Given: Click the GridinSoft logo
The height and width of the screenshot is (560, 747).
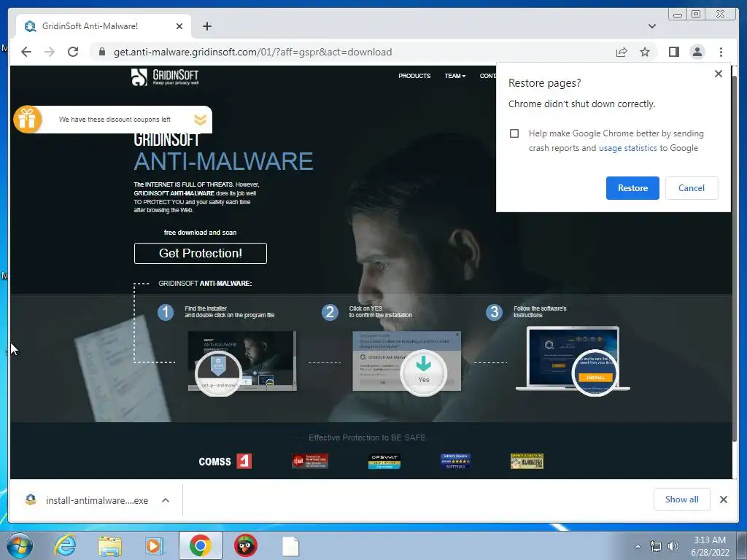Looking at the screenshot, I should tap(165, 77).
